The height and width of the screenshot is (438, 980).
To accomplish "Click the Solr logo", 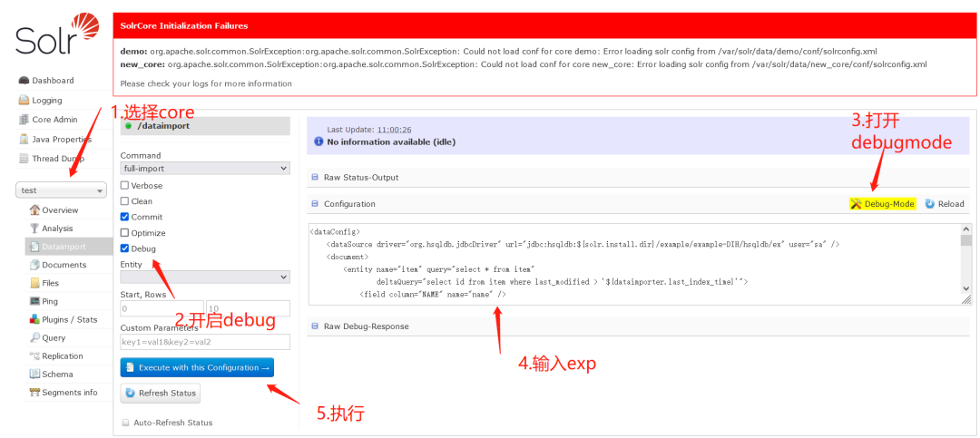I will tap(57, 35).
